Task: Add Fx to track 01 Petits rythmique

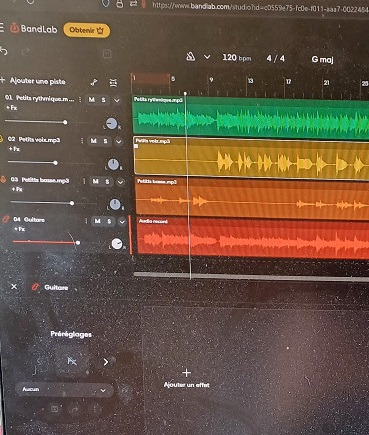Action: coord(12,108)
